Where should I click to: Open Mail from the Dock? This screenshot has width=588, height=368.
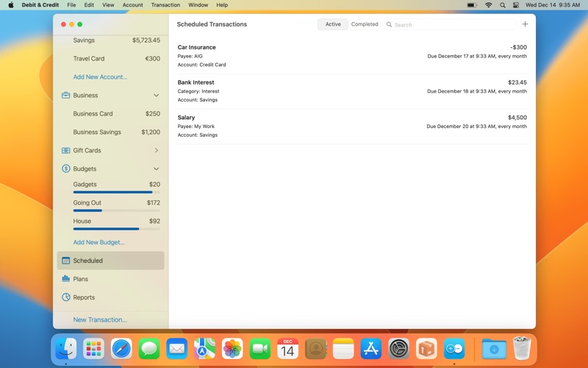[x=177, y=349]
